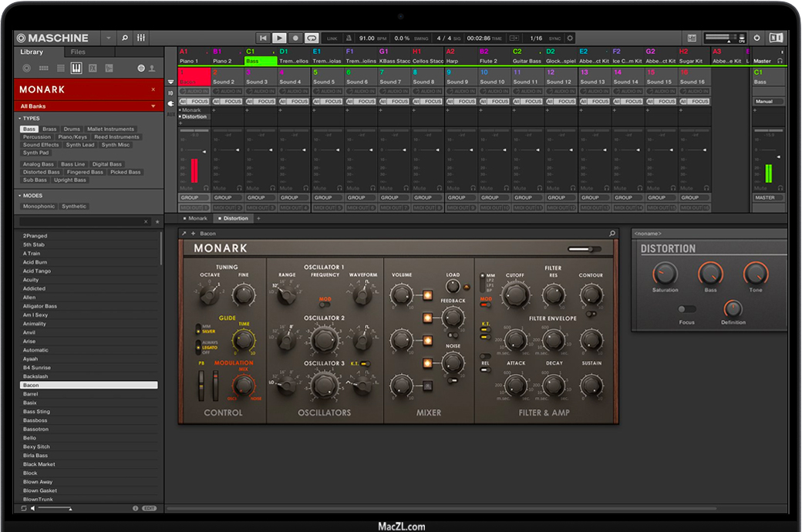Toggle Oscillator 3 K.T. switch
This screenshot has height=532, width=802.
click(x=366, y=364)
